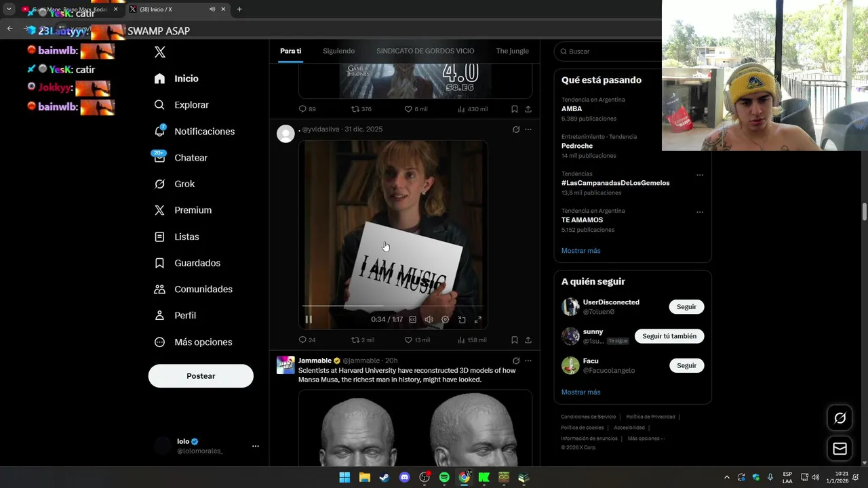Mute the video player volume
Screen dimensions: 868x488
(429, 319)
